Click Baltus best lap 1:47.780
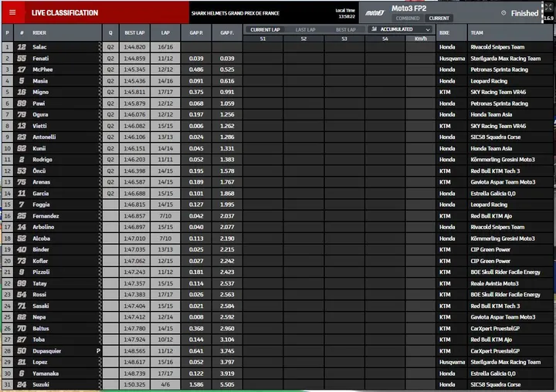 click(x=134, y=328)
